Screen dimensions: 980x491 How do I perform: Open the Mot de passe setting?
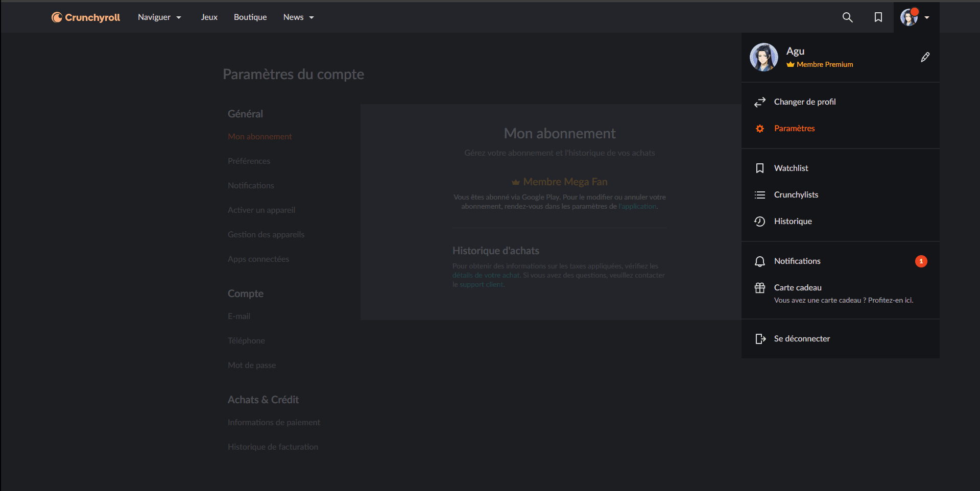pos(252,365)
